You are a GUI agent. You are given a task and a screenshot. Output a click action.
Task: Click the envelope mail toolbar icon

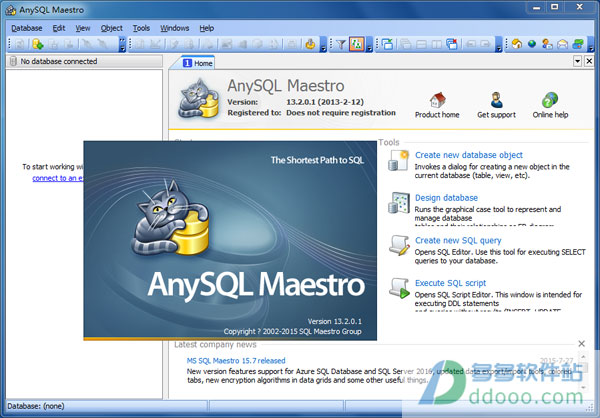[x=562, y=44]
